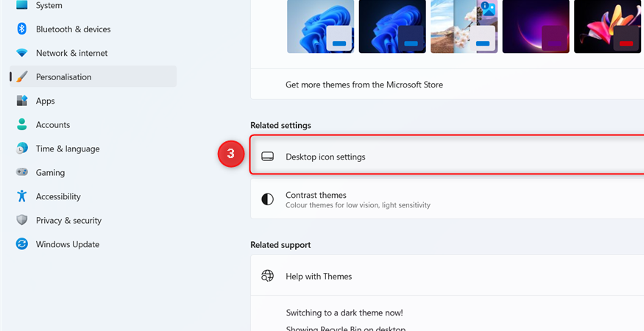The height and width of the screenshot is (331, 644).
Task: Click the Desktop icon settings monitor icon
Action: coord(267,157)
